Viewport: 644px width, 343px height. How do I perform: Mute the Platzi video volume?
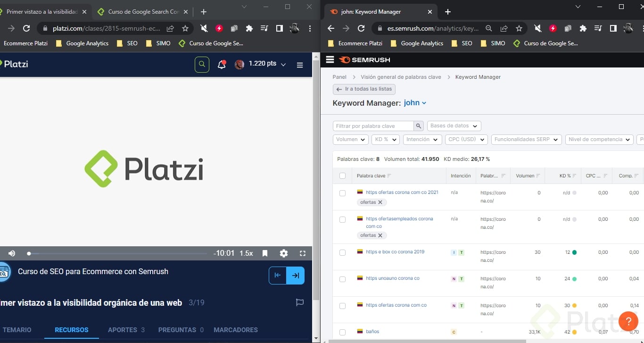12,253
